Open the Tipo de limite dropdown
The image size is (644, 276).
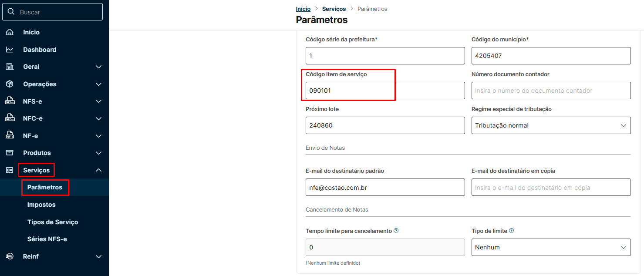(x=551, y=247)
